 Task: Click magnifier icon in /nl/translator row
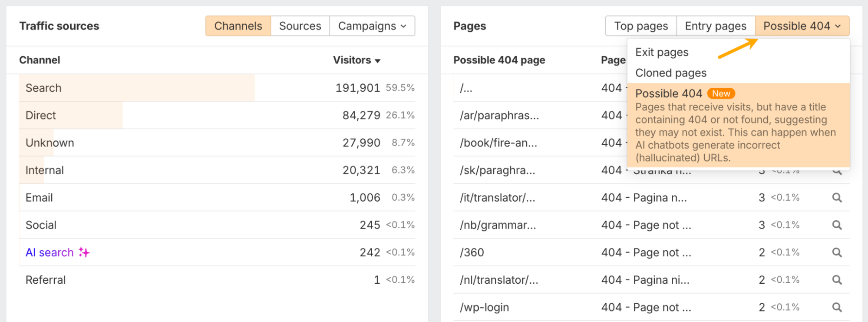(837, 280)
